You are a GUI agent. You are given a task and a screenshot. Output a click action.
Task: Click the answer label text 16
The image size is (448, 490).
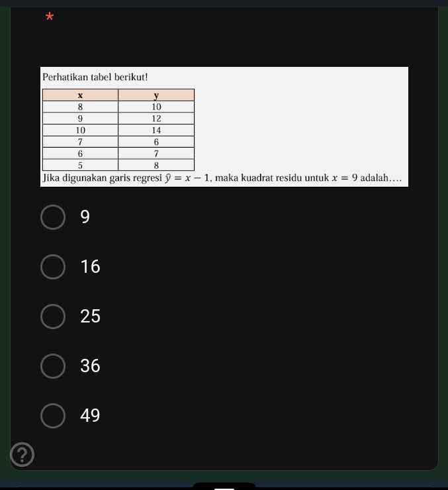tap(90, 267)
